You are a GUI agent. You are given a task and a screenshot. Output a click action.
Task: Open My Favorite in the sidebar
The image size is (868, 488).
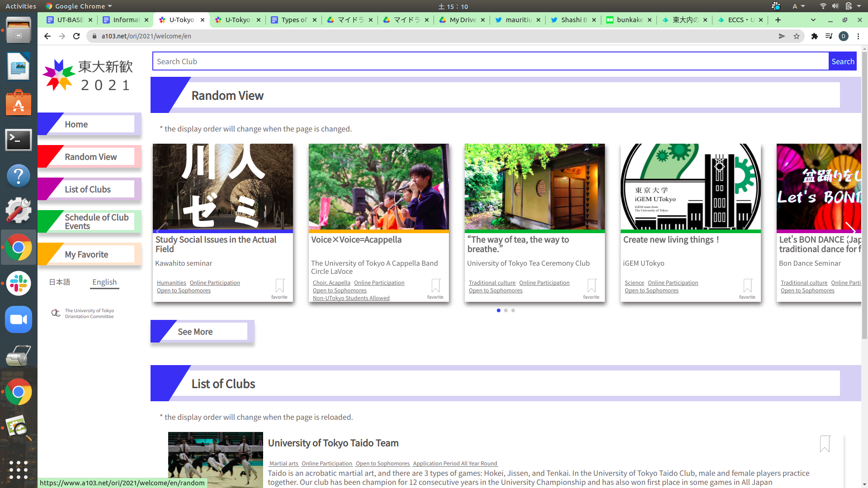(90, 254)
